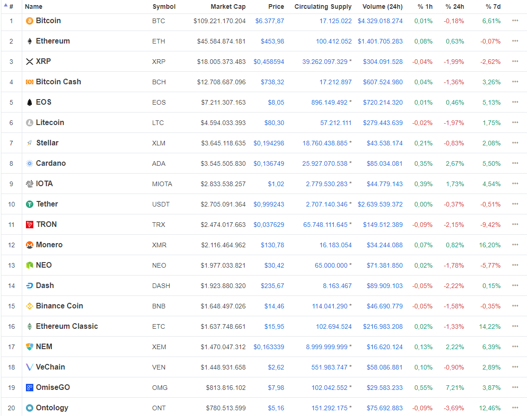This screenshot has width=527, height=420.
Task: Click the Binance Coin logo icon
Action: point(30,306)
